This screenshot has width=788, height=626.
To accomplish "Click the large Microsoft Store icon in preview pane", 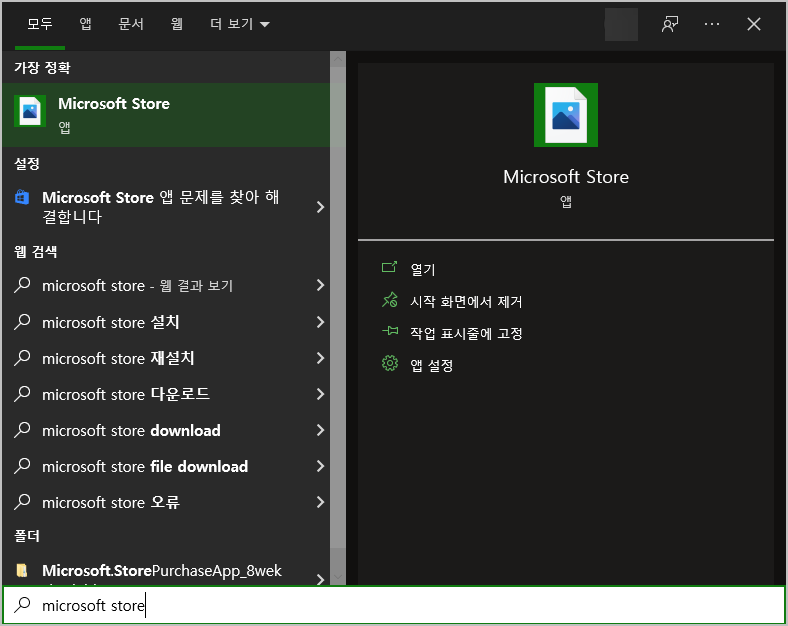I will point(565,115).
